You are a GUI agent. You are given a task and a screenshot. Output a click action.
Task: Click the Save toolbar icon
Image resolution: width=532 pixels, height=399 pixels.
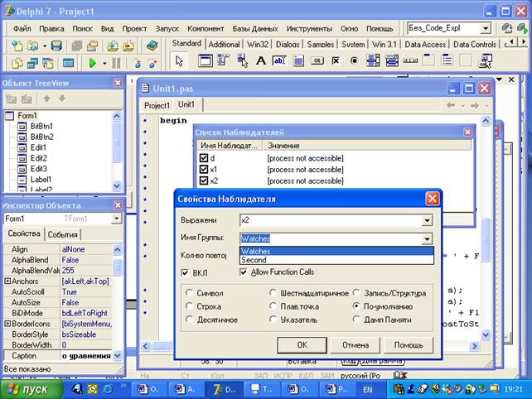pos(56,46)
